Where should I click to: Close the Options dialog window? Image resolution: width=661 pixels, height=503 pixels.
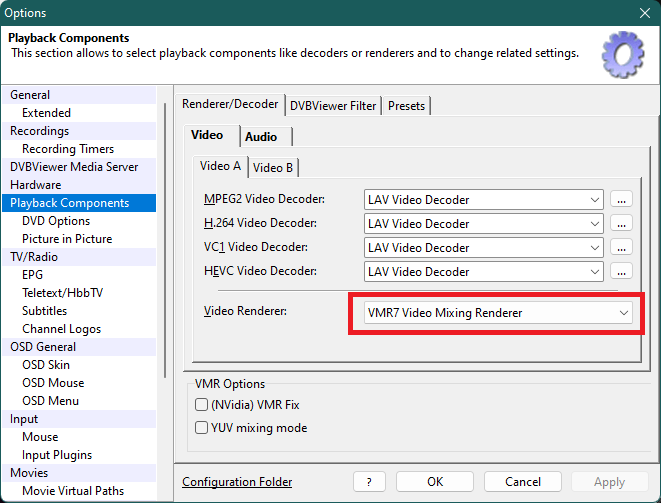point(645,13)
